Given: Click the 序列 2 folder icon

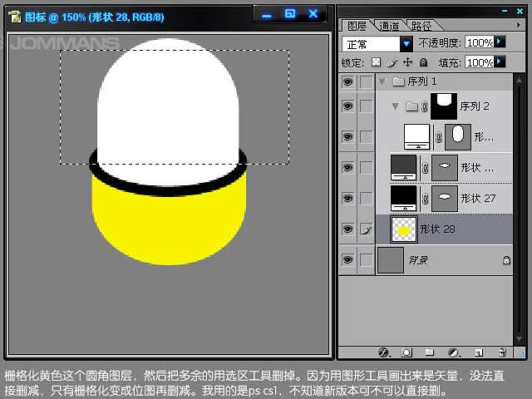Looking at the screenshot, I should coord(411,106).
